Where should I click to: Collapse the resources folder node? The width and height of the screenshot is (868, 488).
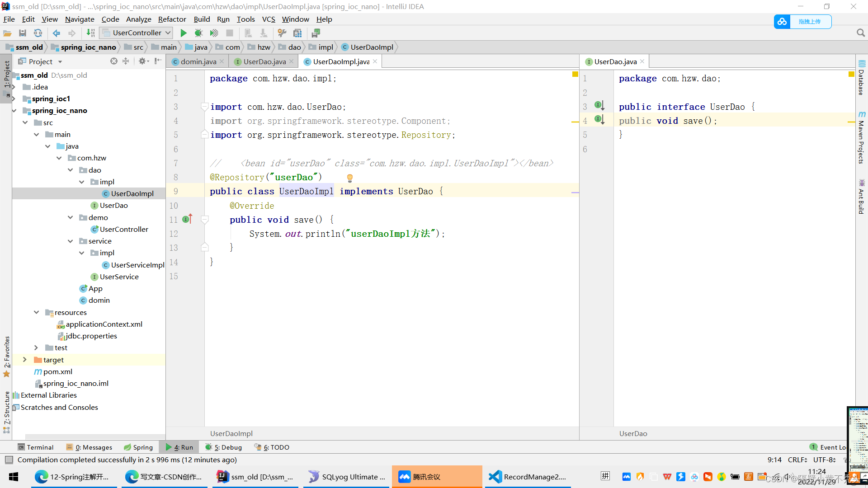36,312
